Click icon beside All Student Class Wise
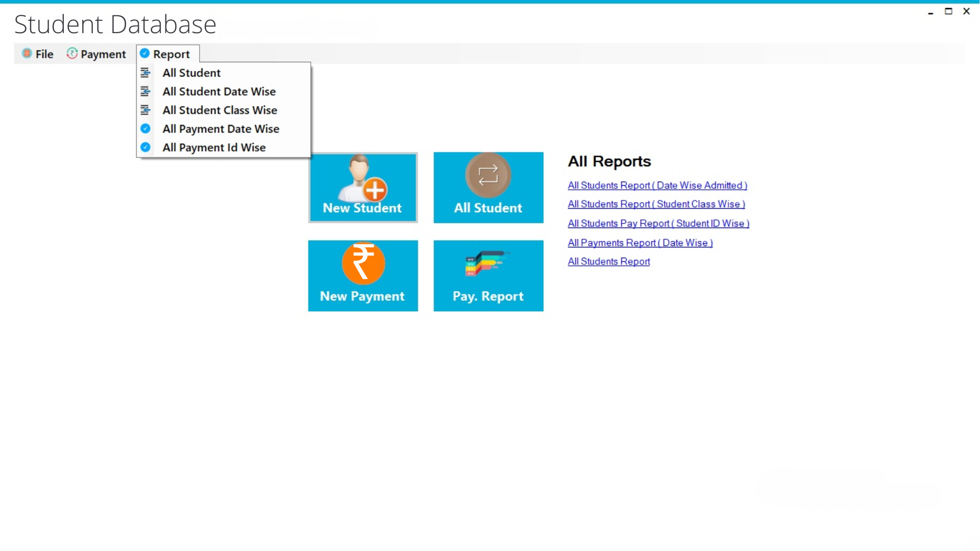 click(x=145, y=110)
